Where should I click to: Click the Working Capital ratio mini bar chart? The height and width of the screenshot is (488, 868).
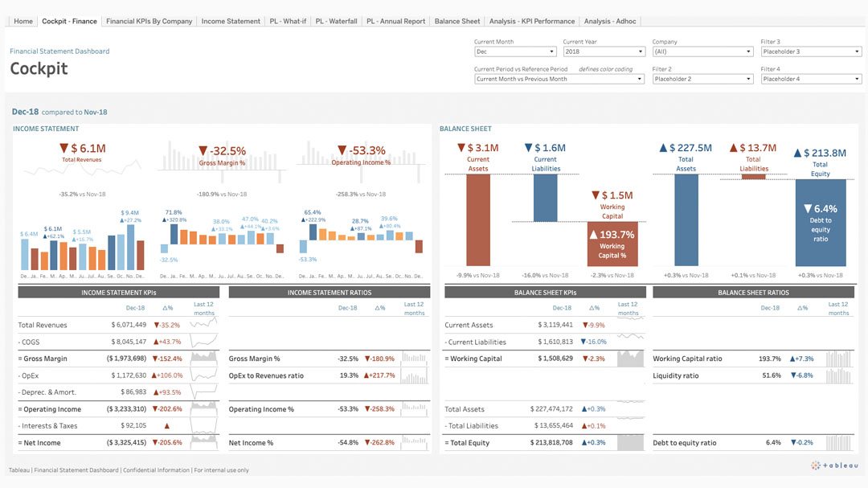[838, 359]
